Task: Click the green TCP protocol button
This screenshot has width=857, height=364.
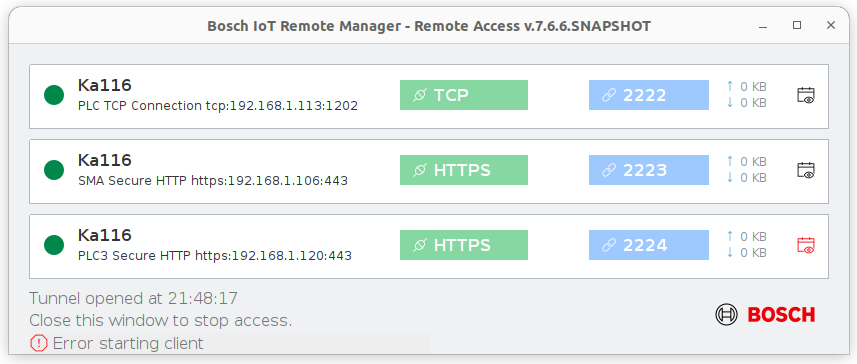Action: (463, 95)
